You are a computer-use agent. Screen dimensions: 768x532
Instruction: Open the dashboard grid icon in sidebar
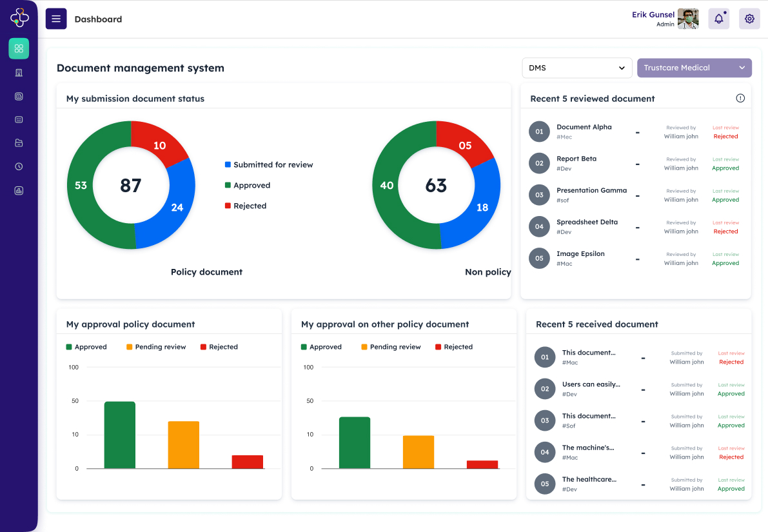point(19,48)
